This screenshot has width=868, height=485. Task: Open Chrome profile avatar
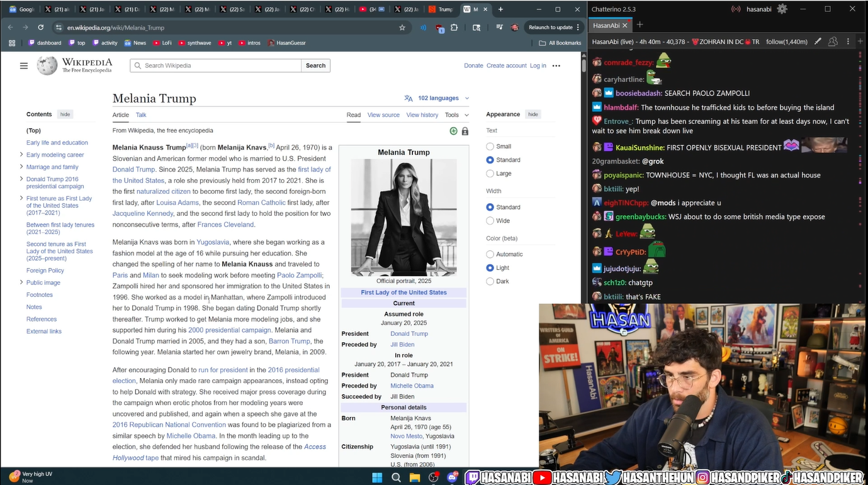tap(514, 28)
